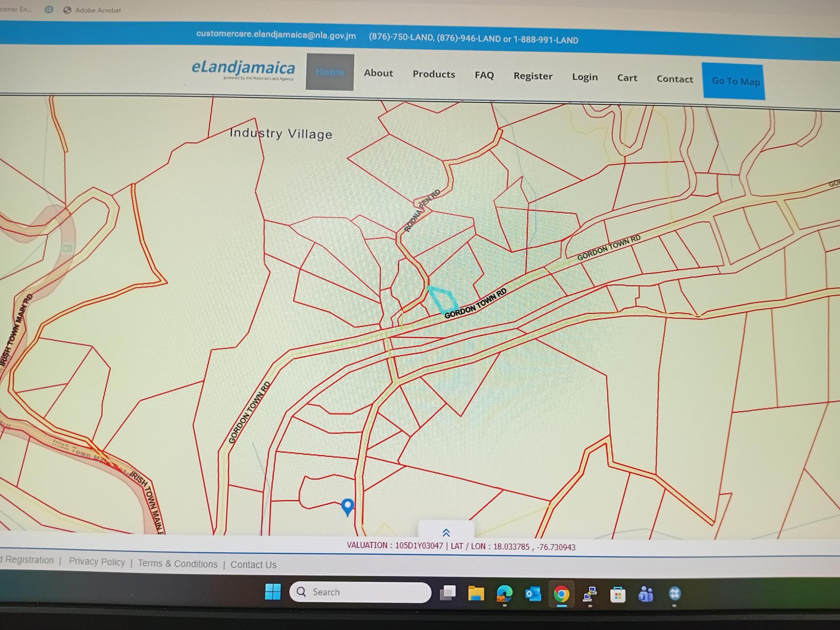Screen dimensions: 840x630
Task: Click the blue location pin on the map
Action: pyautogui.click(x=348, y=507)
